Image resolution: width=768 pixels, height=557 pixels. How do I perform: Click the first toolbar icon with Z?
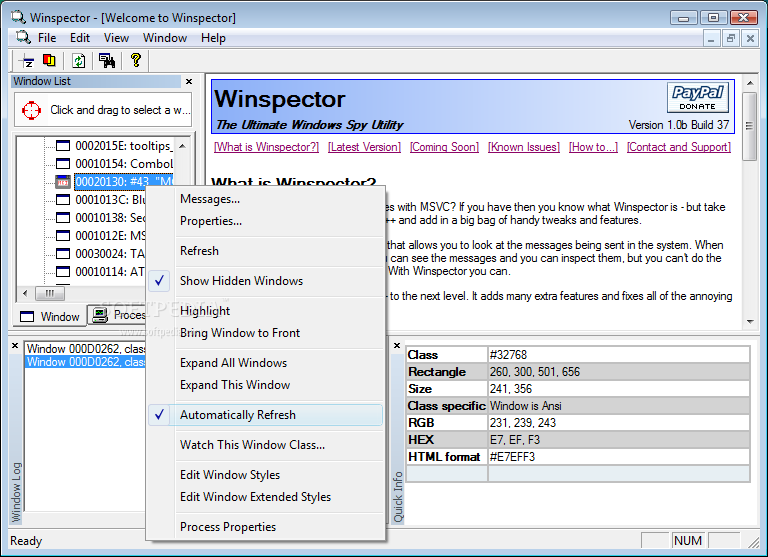28,61
